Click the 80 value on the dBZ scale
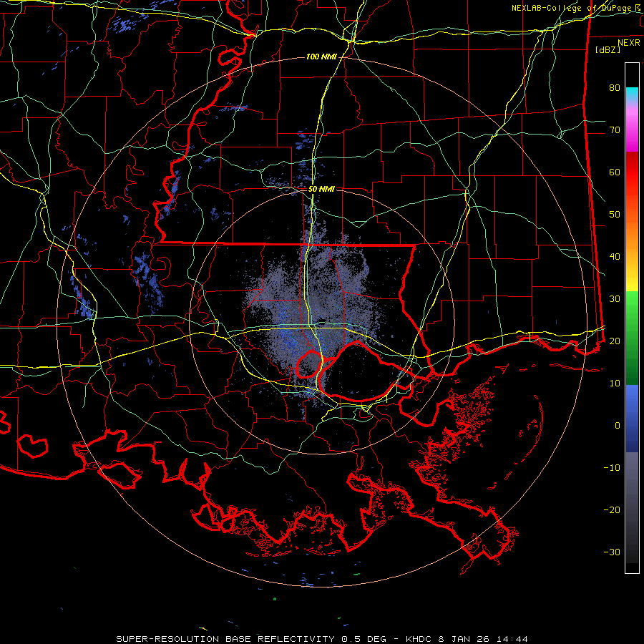 pyautogui.click(x=615, y=88)
